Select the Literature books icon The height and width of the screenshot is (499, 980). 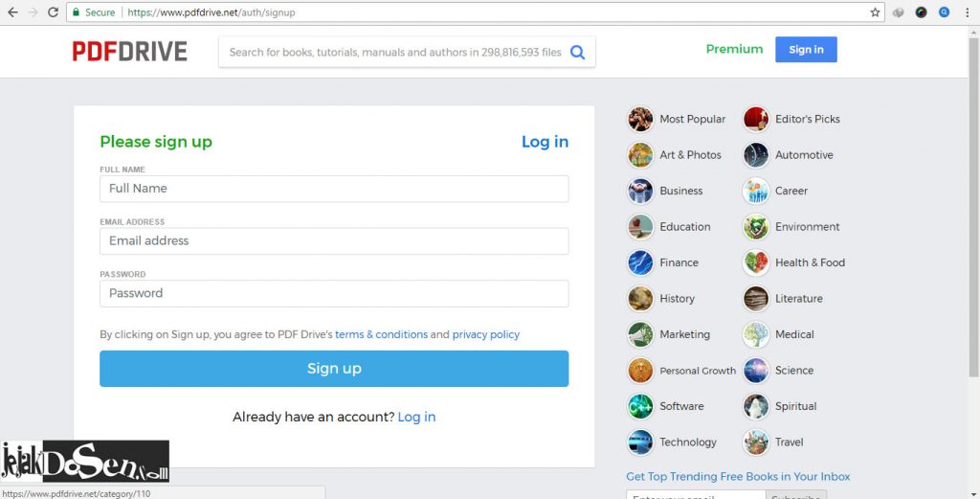coord(756,299)
